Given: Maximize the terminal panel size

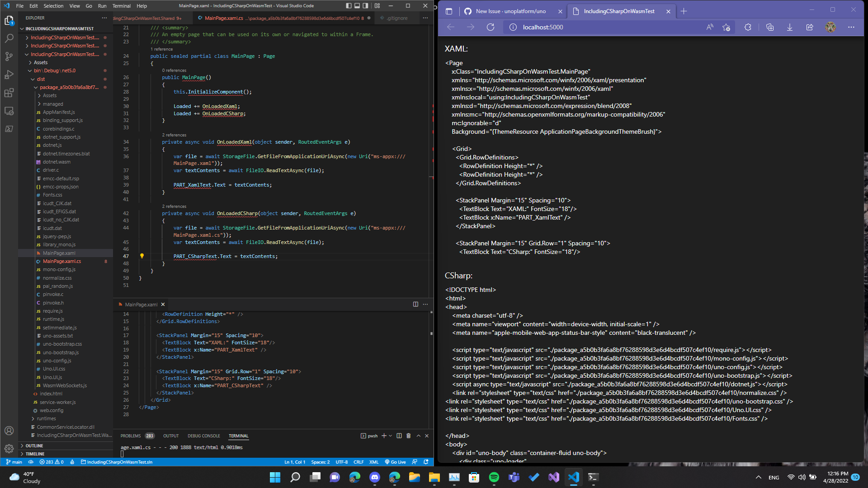Looking at the screenshot, I should click(x=419, y=436).
